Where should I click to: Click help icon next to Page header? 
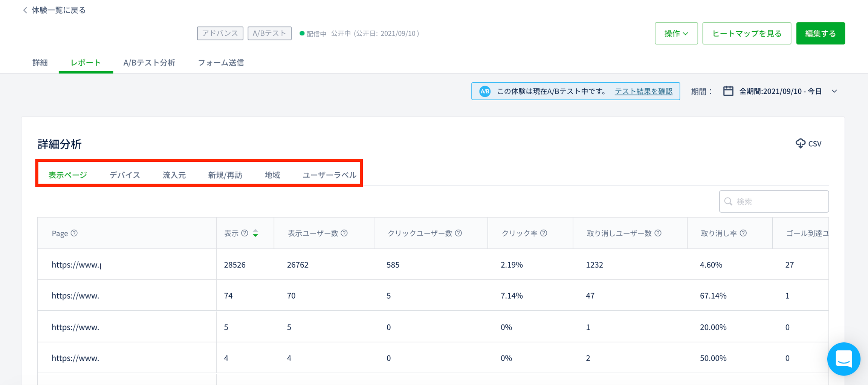(x=74, y=233)
